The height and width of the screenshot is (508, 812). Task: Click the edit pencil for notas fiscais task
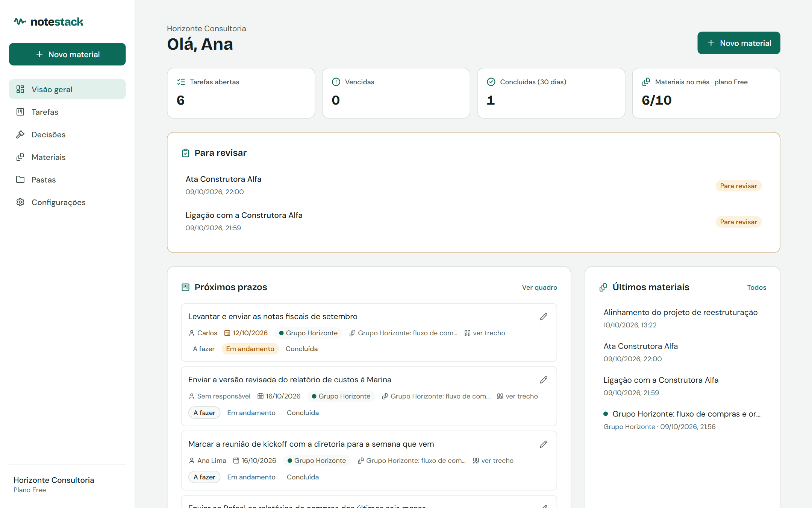pyautogui.click(x=544, y=316)
